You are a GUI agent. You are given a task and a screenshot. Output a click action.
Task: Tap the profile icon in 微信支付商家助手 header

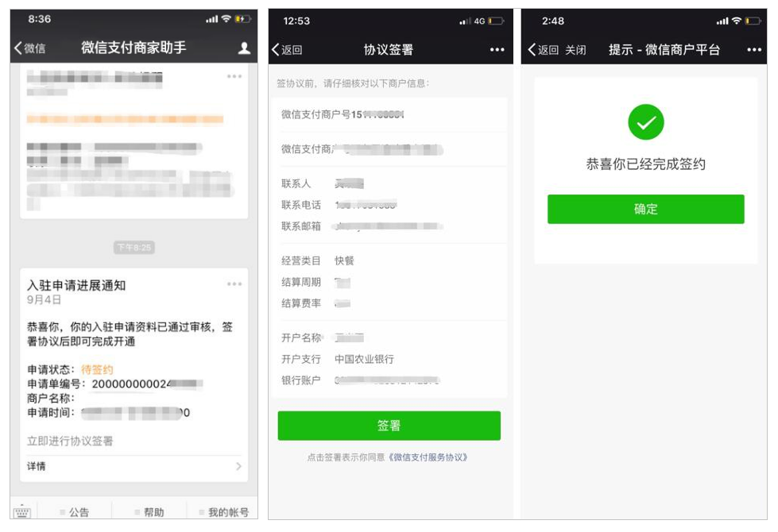coord(244,48)
